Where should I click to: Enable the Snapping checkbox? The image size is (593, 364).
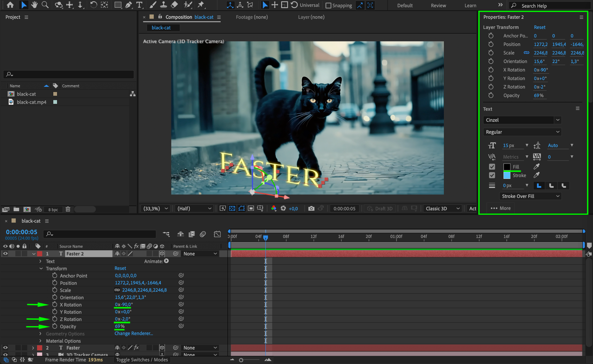(328, 5)
